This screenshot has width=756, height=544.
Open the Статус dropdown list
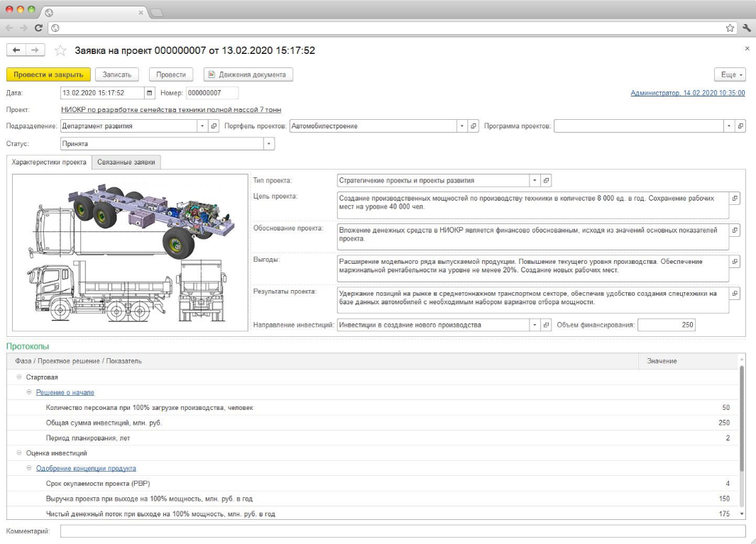tap(268, 144)
